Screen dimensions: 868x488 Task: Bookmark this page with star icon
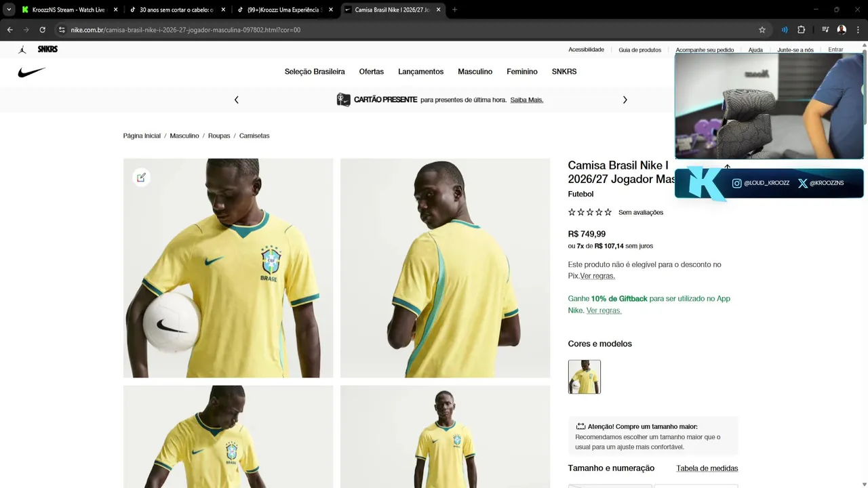(762, 30)
